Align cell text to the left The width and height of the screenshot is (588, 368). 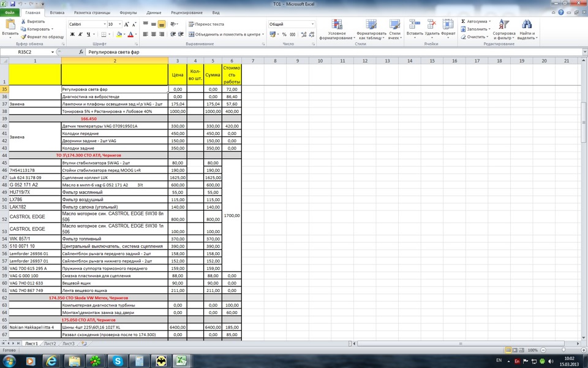click(146, 34)
